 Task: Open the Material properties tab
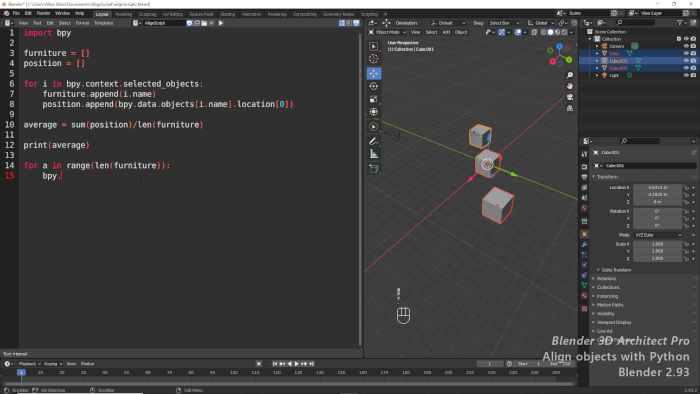coord(584,296)
